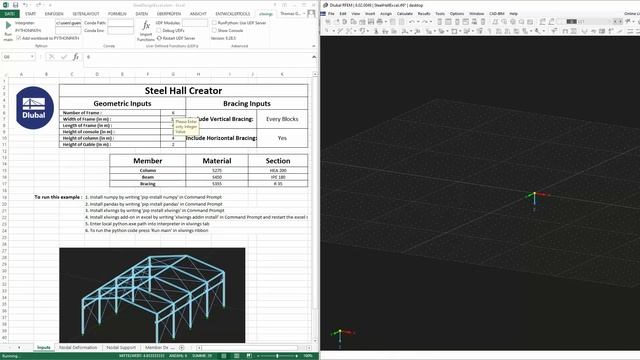Click the Dlubal logo in the spreadsheet
The height and width of the screenshot is (360, 640).
(35, 108)
